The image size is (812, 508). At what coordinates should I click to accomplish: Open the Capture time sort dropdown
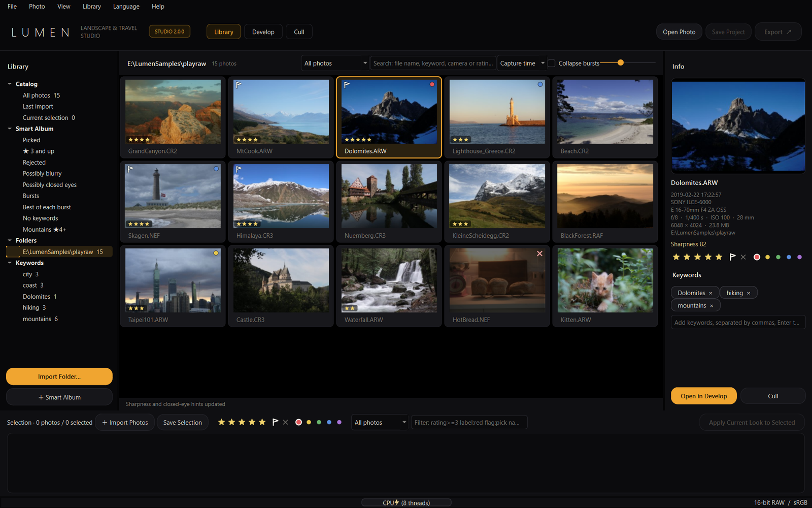tap(522, 63)
